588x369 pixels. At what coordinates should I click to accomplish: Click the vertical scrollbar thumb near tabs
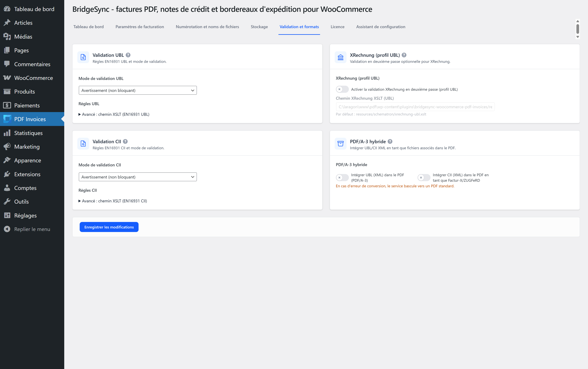tap(578, 29)
